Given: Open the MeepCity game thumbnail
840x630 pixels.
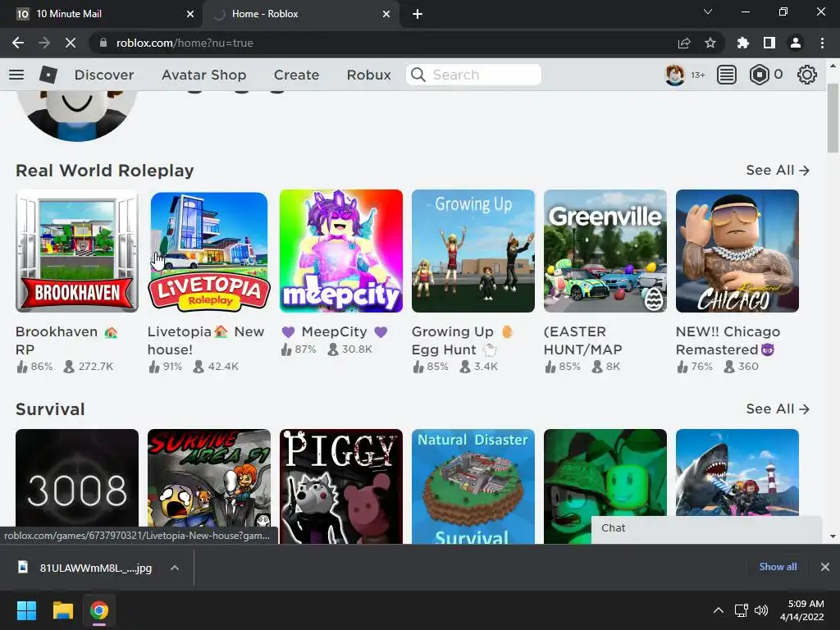Looking at the screenshot, I should (x=340, y=251).
